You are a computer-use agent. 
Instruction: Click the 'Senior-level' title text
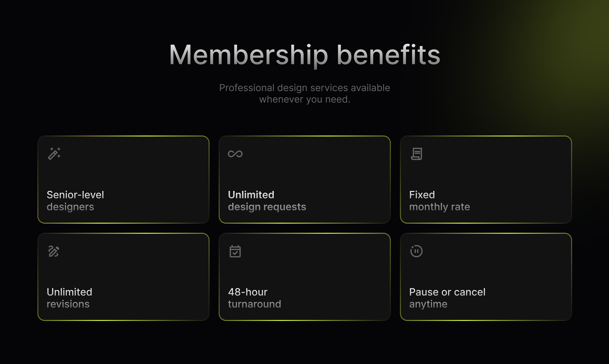click(75, 195)
